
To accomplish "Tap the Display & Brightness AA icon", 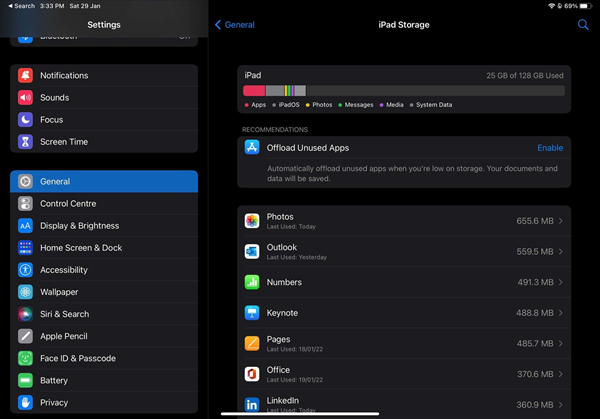I will 25,226.
